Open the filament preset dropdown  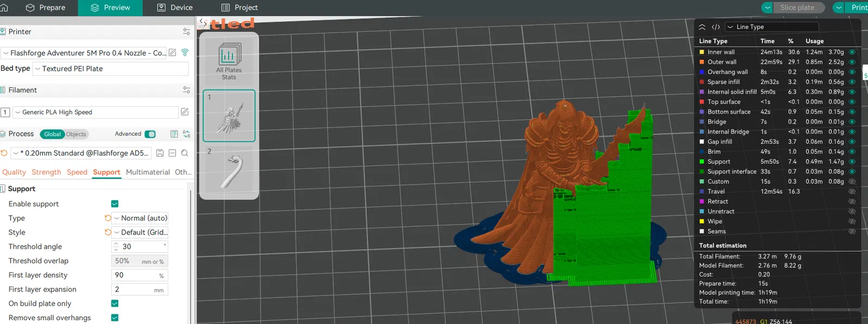[x=95, y=112]
